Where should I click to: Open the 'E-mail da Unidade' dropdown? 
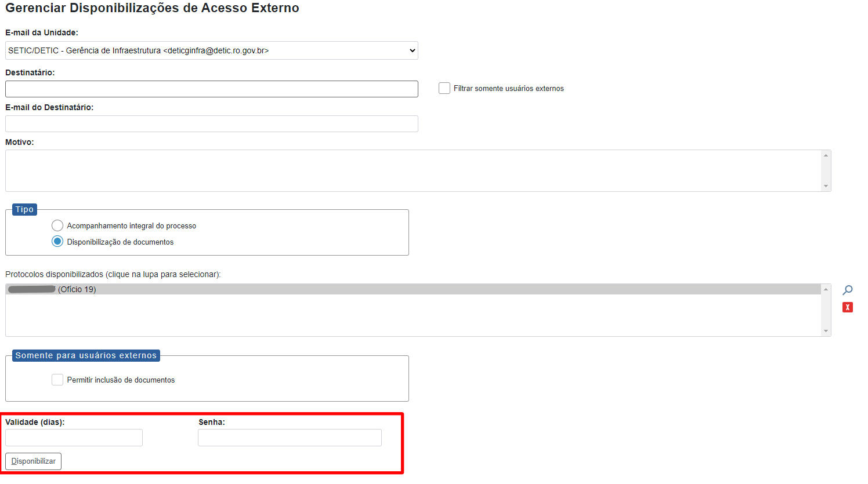click(211, 50)
